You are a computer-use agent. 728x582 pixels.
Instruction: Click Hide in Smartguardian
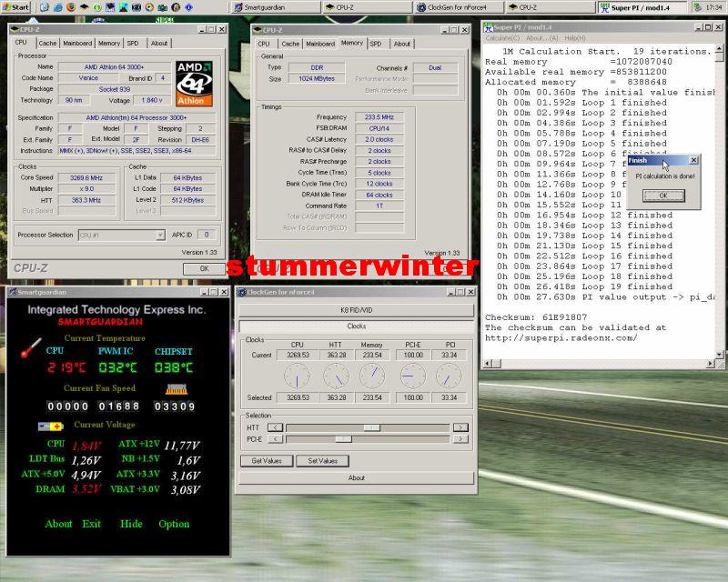coord(131,524)
